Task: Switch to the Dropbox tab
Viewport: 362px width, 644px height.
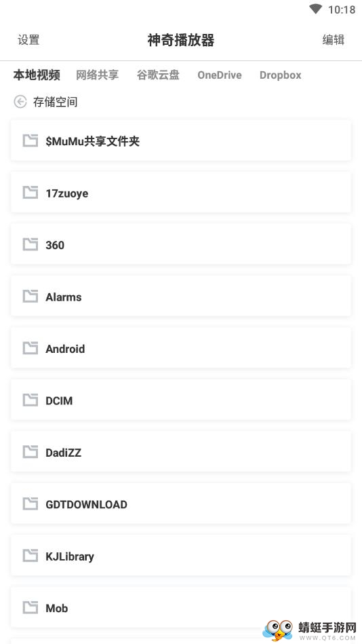Action: [281, 75]
